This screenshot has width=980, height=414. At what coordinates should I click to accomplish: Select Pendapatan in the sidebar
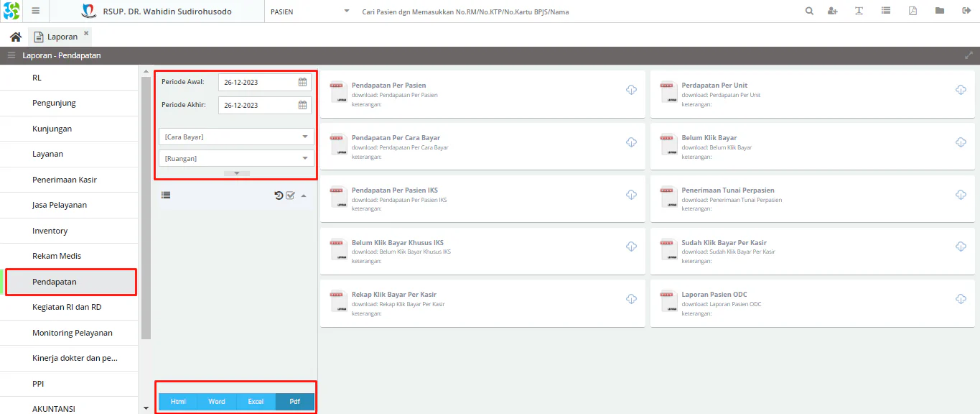pyautogui.click(x=70, y=282)
